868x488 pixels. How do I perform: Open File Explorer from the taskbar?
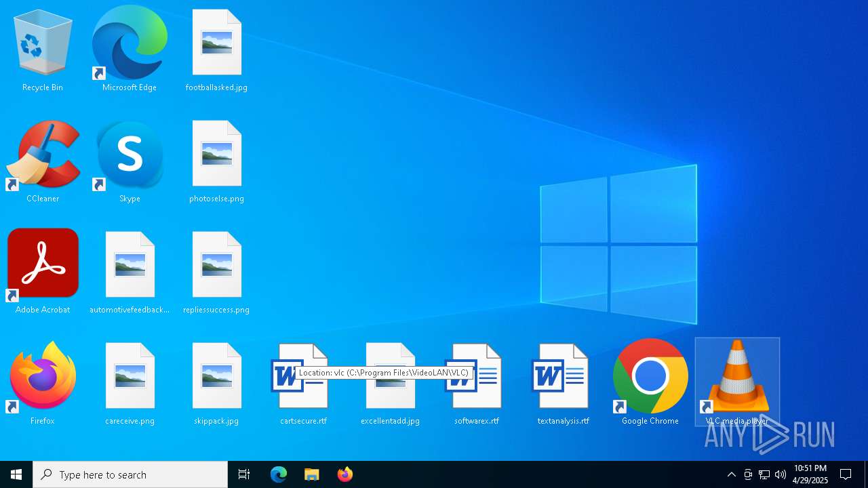coord(311,474)
